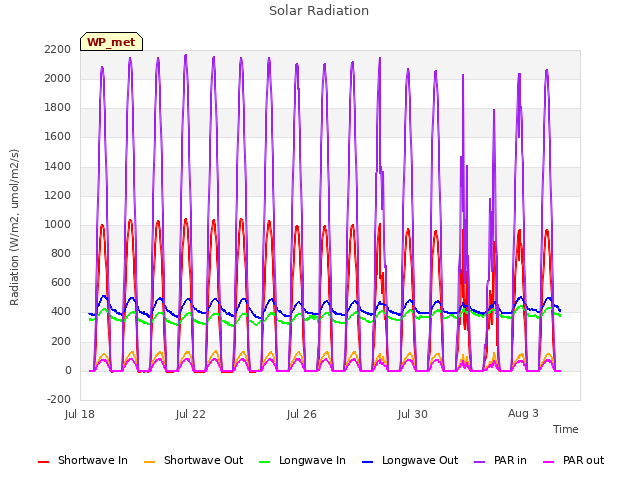Click the purple PAR in legend swatch
Viewport: 640px width, 480px height.
(x=479, y=462)
